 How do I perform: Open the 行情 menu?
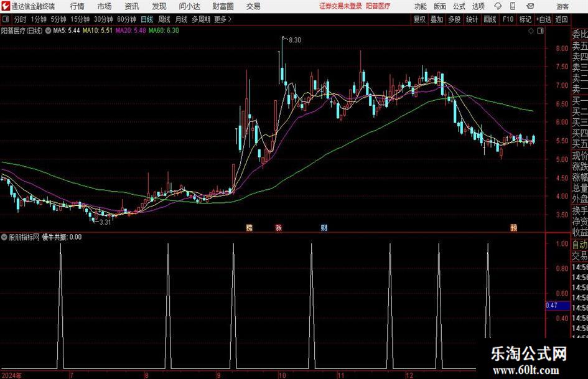[77, 6]
